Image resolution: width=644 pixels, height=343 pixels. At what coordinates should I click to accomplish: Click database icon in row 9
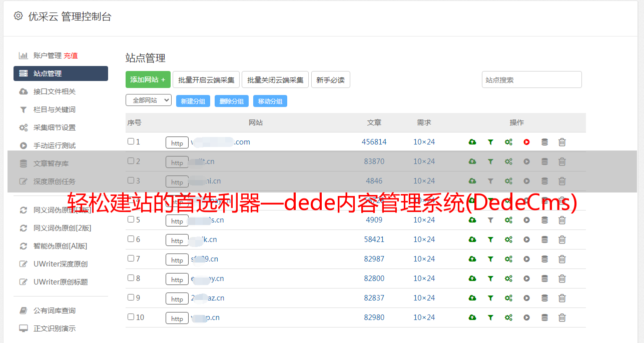coord(544,298)
